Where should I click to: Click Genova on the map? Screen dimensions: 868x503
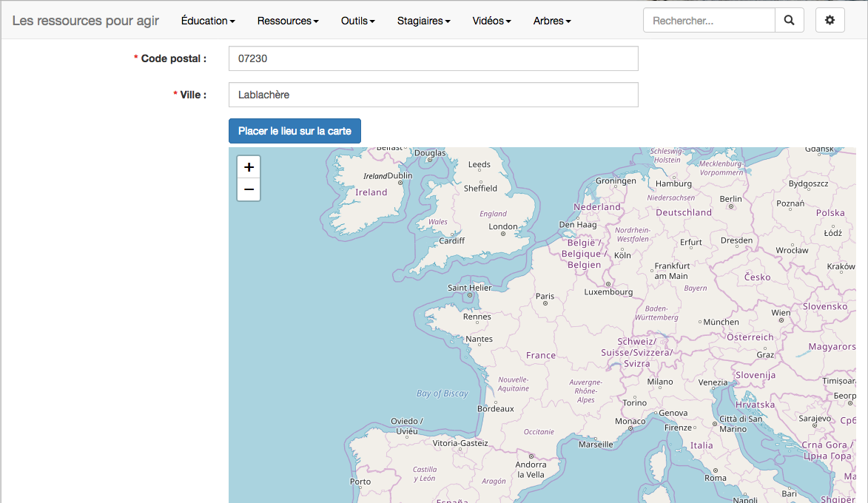[673, 413]
